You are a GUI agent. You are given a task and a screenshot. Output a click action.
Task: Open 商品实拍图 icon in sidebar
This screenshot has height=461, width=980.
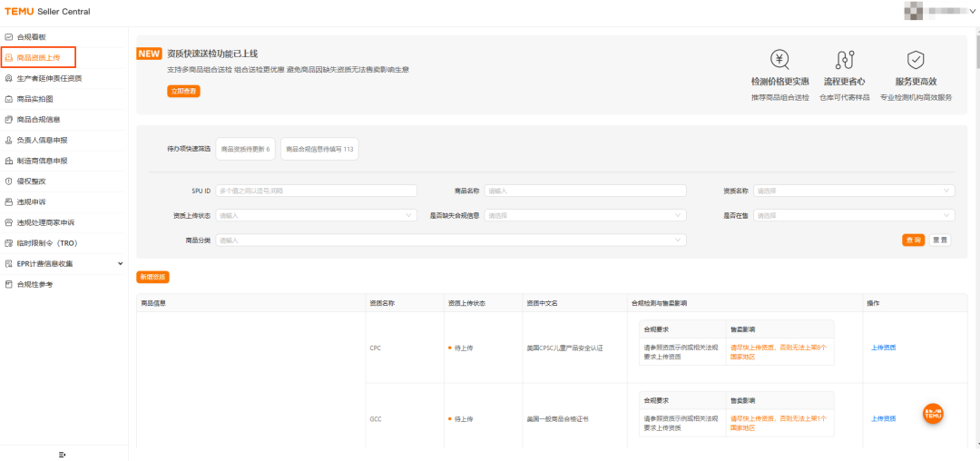[9, 99]
